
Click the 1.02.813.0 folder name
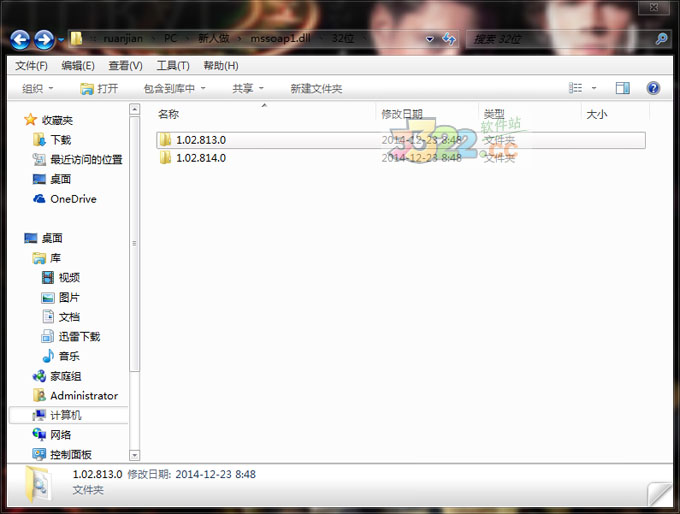(x=201, y=140)
